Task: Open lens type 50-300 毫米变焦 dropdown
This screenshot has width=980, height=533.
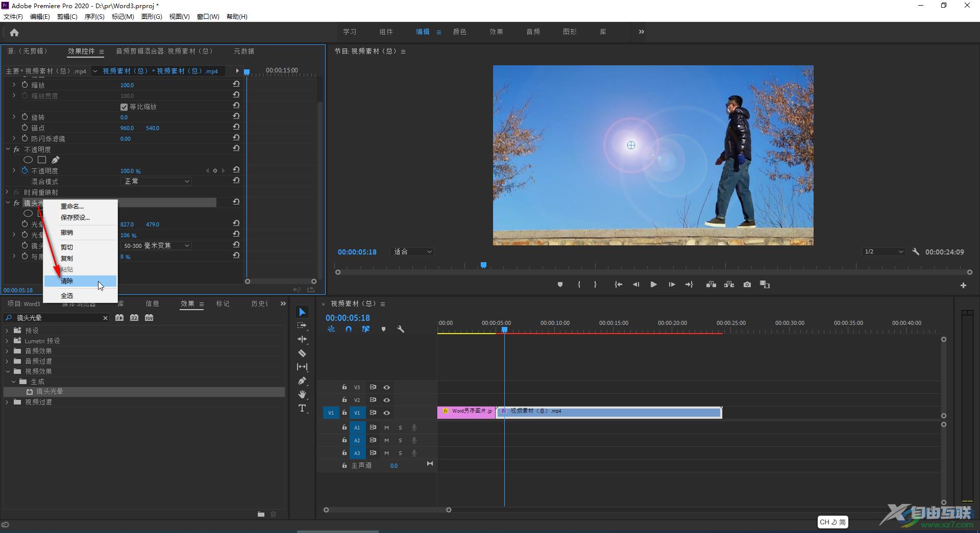Action: [x=156, y=245]
